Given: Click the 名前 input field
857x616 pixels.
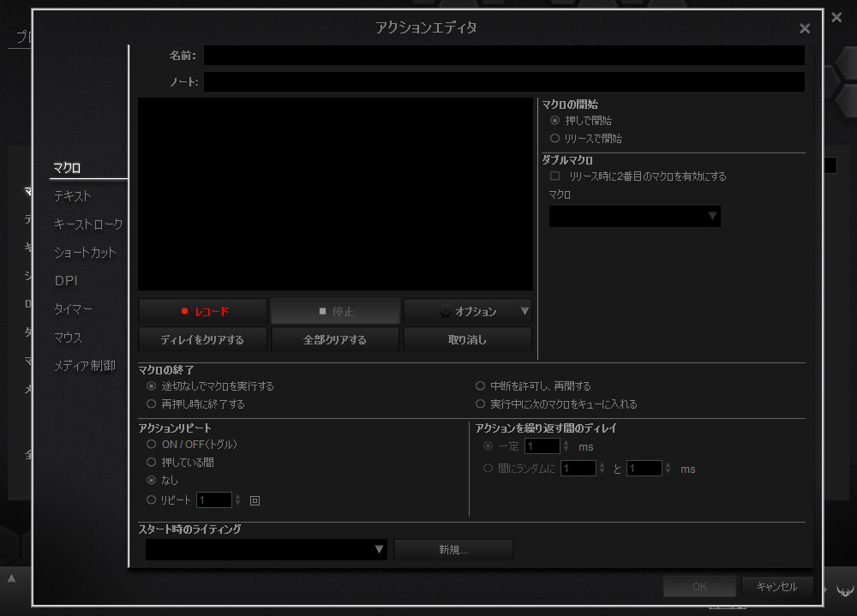Looking at the screenshot, I should click(x=504, y=55).
